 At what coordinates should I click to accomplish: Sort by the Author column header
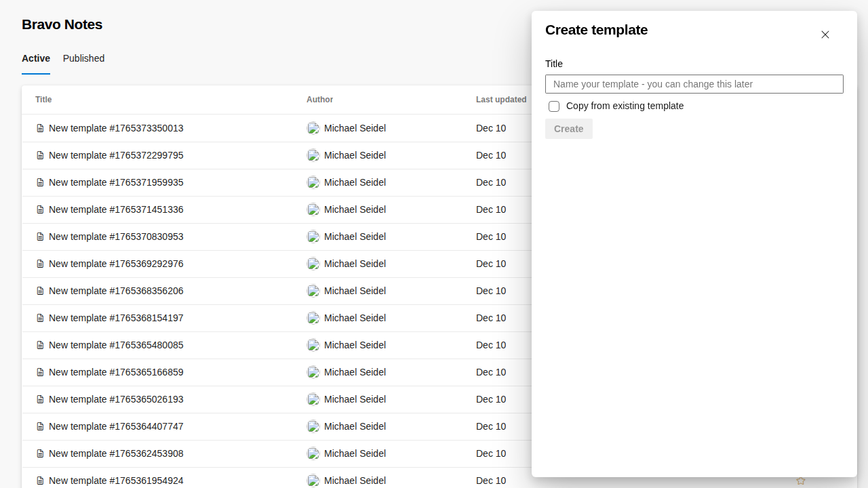pos(319,100)
